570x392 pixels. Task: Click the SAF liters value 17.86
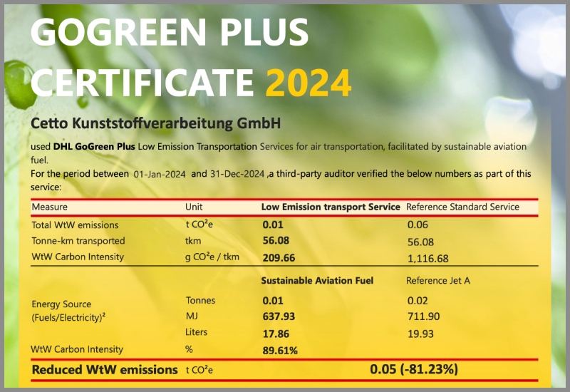(276, 334)
